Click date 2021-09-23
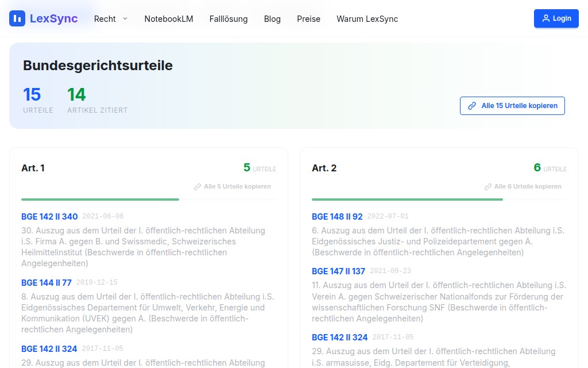588x368 pixels. pos(390,271)
